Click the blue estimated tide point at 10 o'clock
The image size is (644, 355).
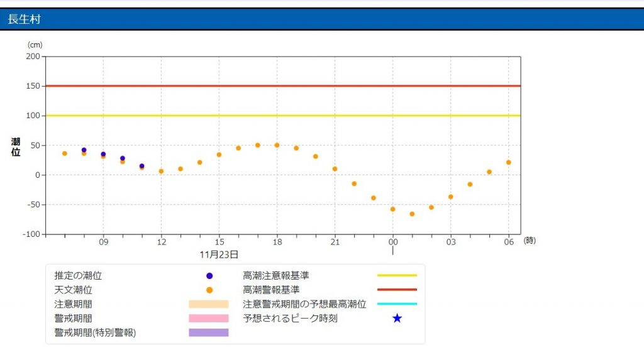(123, 158)
